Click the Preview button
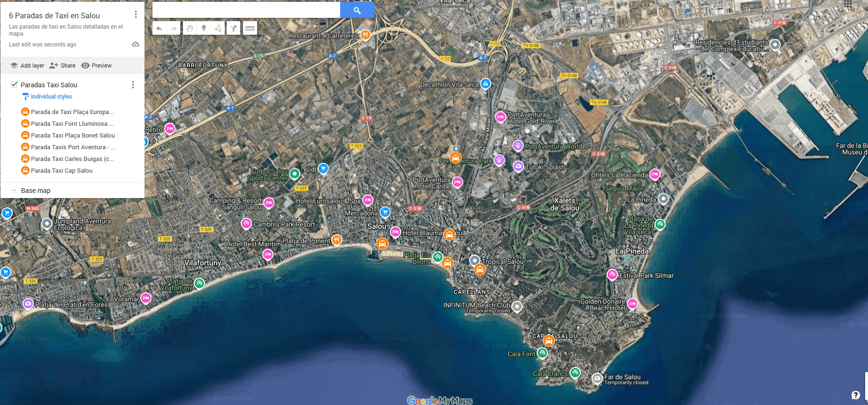Viewport: 868px width, 405px height. (96, 66)
